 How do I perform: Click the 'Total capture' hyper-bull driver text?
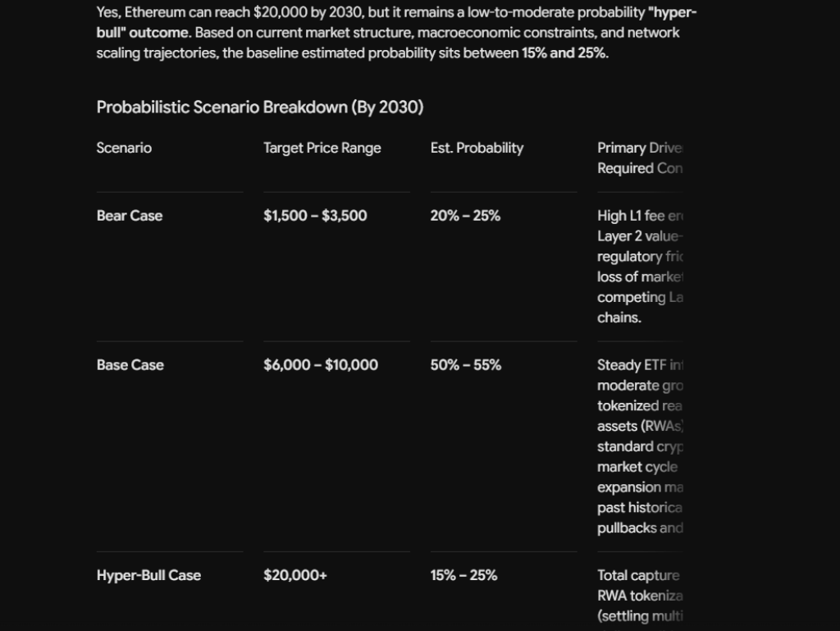click(638, 575)
